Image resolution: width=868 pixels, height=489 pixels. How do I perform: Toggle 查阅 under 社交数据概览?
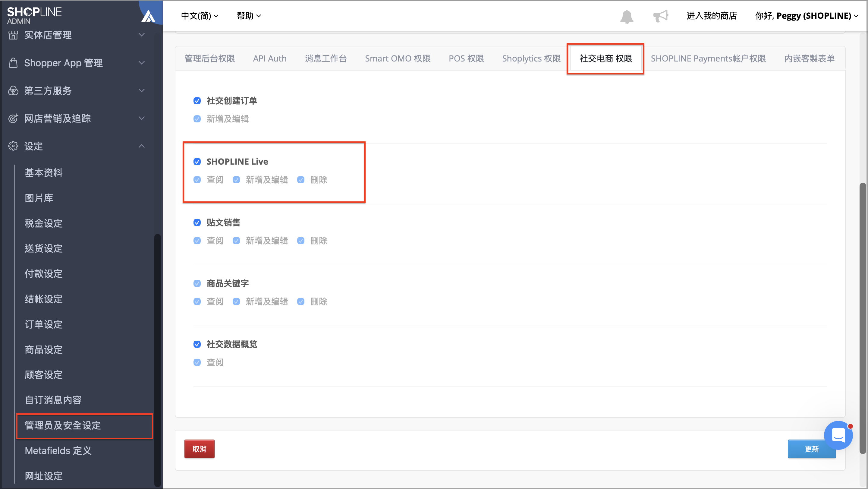197,362
